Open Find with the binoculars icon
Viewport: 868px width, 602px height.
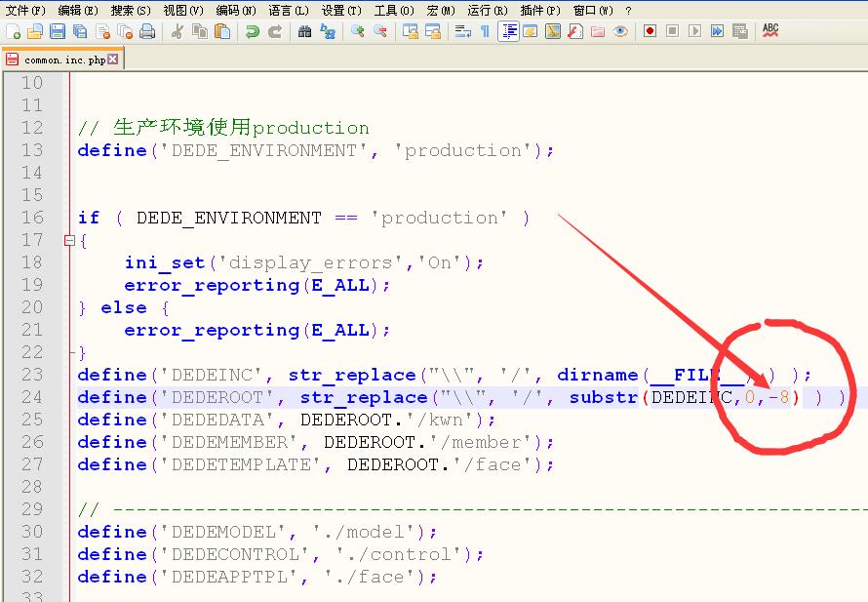305,31
